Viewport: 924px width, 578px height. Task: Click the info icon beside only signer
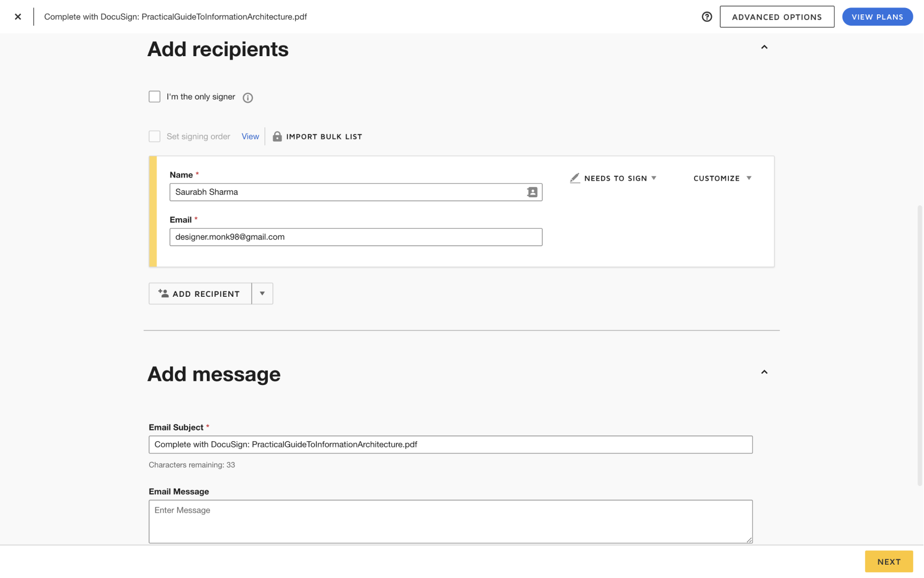point(247,97)
